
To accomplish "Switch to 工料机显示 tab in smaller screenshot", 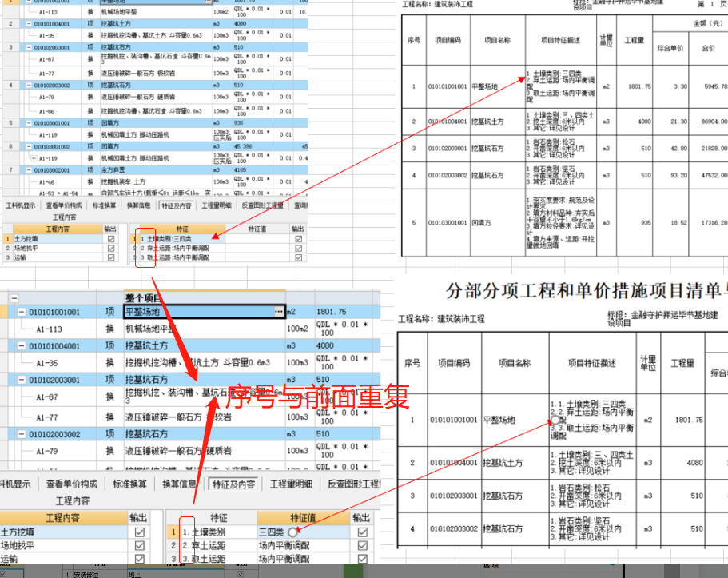I will (21, 205).
